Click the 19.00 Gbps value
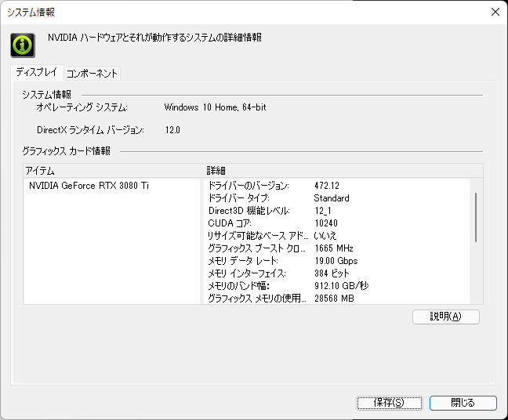The width and height of the screenshot is (508, 420). click(x=336, y=261)
